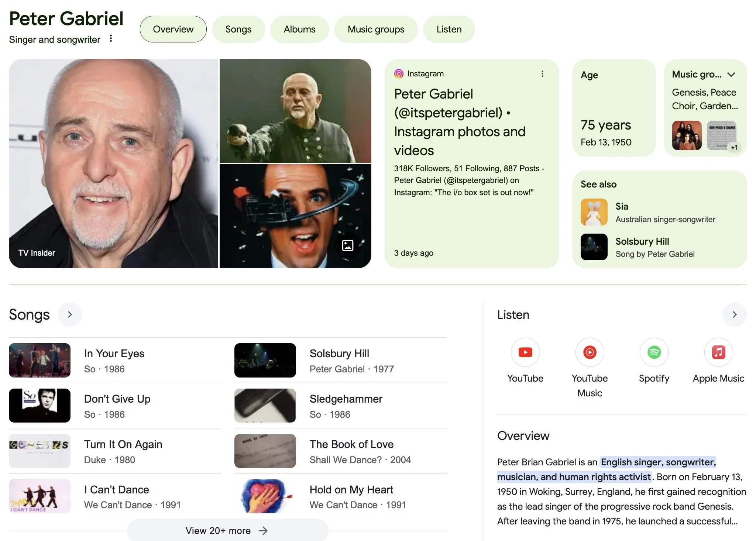This screenshot has height=541, width=756.
Task: Click Genesis band thumbnail image
Action: point(687,135)
